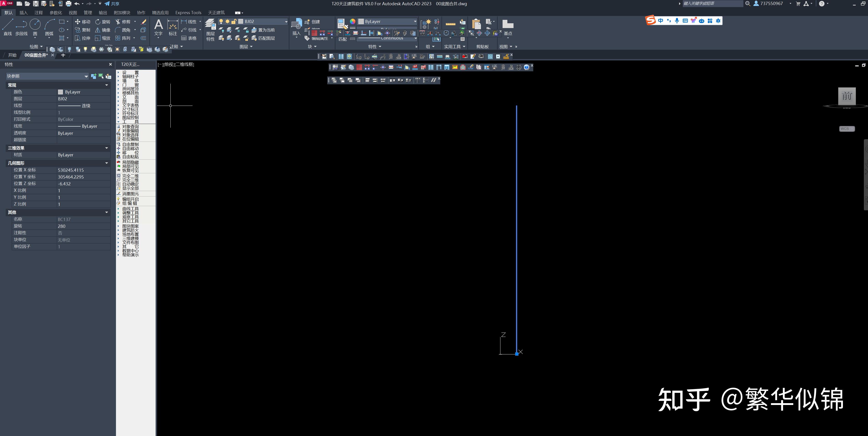Click the 特性匹配 match properties brush icon
The width and height of the screenshot is (868, 436).
coord(342,24)
